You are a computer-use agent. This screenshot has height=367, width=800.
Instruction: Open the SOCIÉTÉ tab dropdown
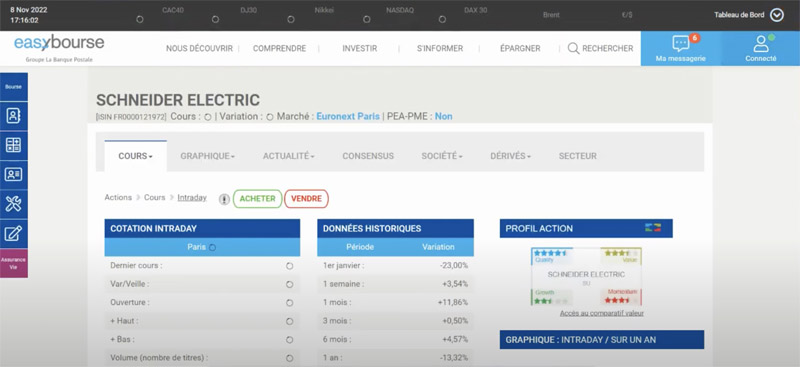tap(442, 156)
